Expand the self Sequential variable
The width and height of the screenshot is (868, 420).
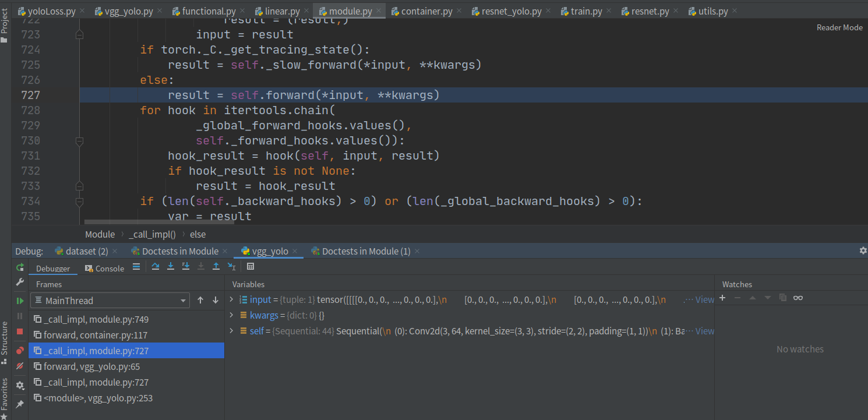231,331
